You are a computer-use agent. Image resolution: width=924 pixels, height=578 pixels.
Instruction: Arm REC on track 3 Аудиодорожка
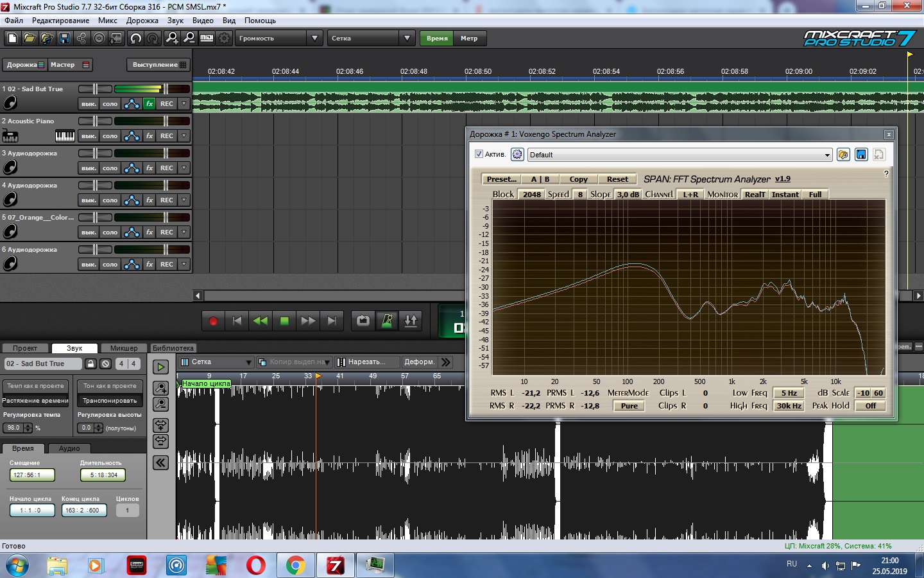pyautogui.click(x=167, y=168)
